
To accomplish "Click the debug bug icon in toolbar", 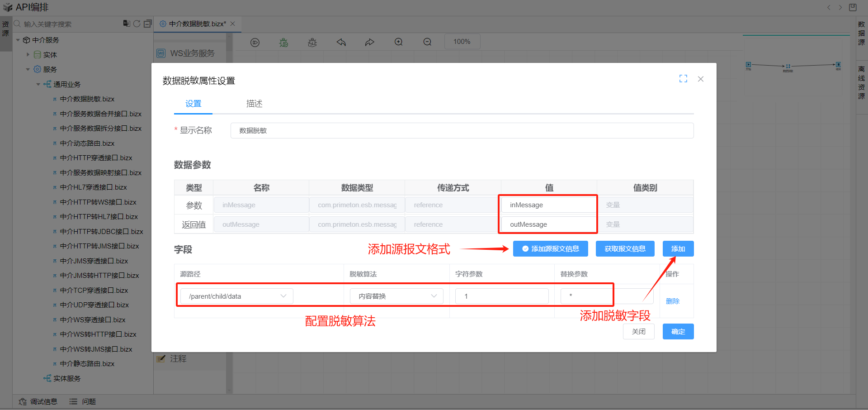I will (x=283, y=42).
